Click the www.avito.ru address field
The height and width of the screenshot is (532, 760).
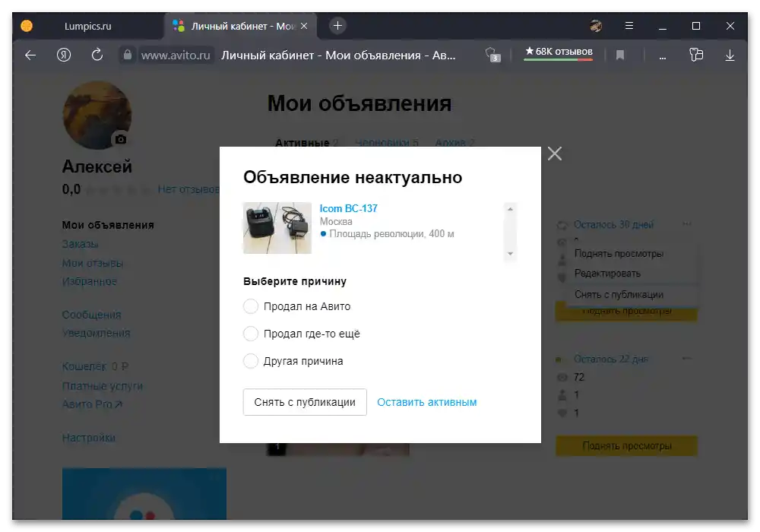pos(176,55)
